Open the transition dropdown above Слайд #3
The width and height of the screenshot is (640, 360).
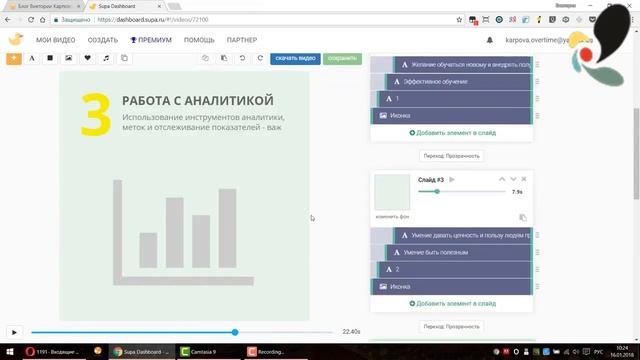click(451, 156)
